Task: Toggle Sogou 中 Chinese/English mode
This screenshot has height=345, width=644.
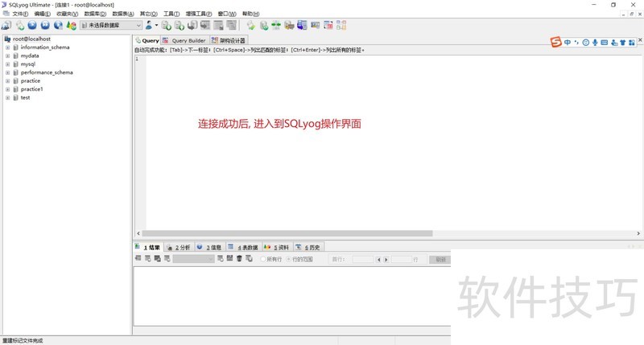Action: pos(568,43)
